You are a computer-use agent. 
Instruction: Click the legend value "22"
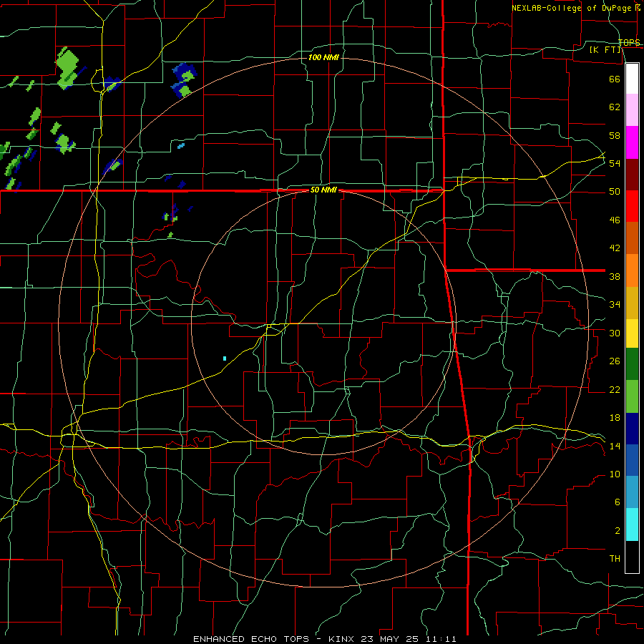(x=615, y=389)
